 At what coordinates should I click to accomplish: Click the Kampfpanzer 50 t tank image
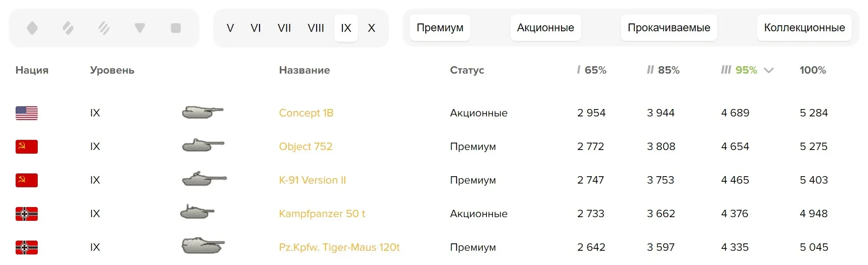197,213
